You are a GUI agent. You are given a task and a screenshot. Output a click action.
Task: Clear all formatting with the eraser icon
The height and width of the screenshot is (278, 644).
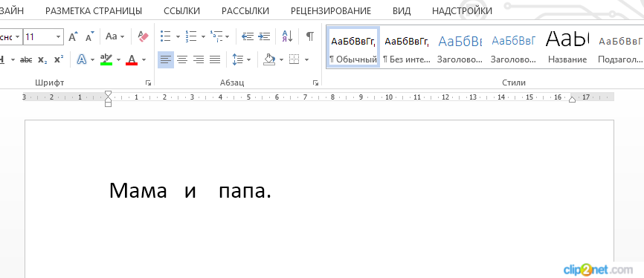(143, 36)
